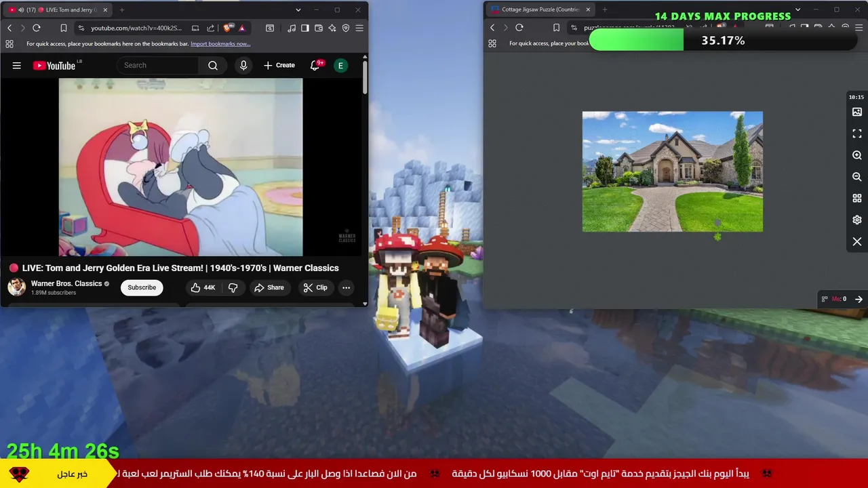This screenshot has height=488, width=868.
Task: Open the account avatar labeled E
Action: tap(340, 66)
